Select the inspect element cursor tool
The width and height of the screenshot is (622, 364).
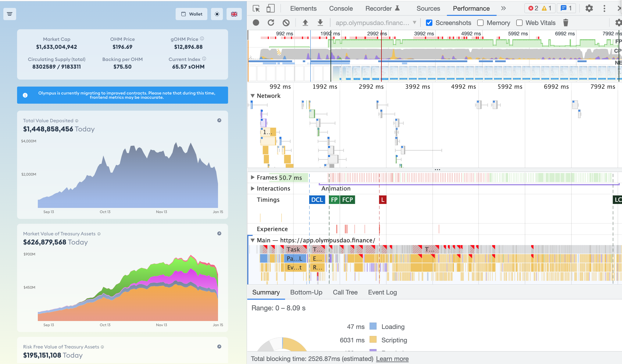256,8
